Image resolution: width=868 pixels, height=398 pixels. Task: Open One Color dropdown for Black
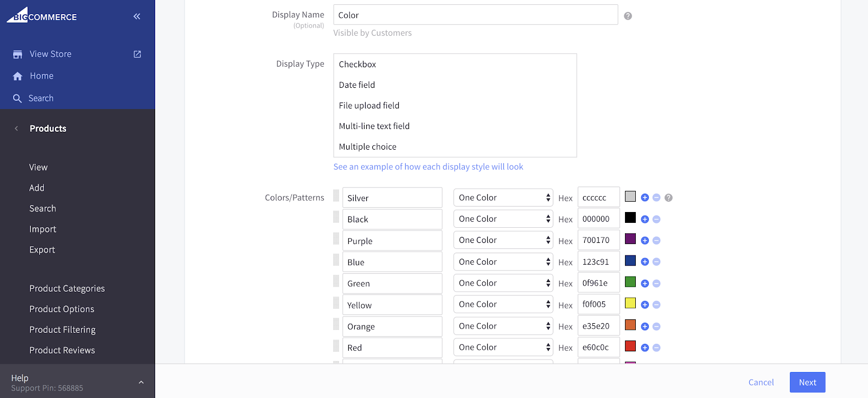(x=503, y=219)
